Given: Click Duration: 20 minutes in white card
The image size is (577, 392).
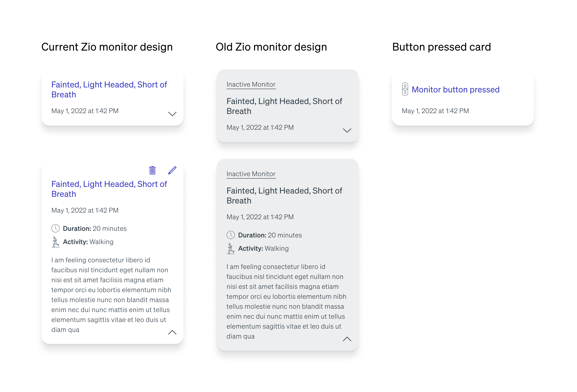Looking at the screenshot, I should 95,229.
